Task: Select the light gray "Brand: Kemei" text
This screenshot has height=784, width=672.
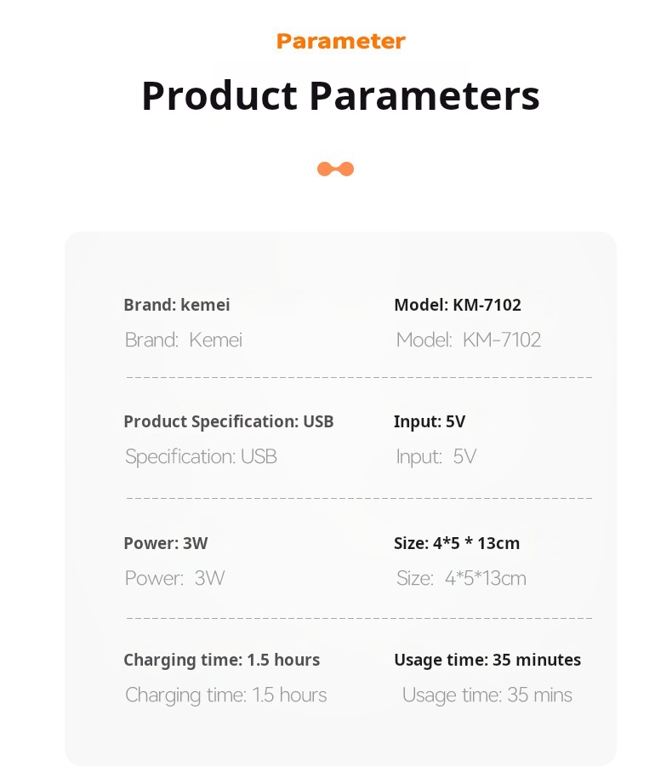Action: tap(184, 340)
